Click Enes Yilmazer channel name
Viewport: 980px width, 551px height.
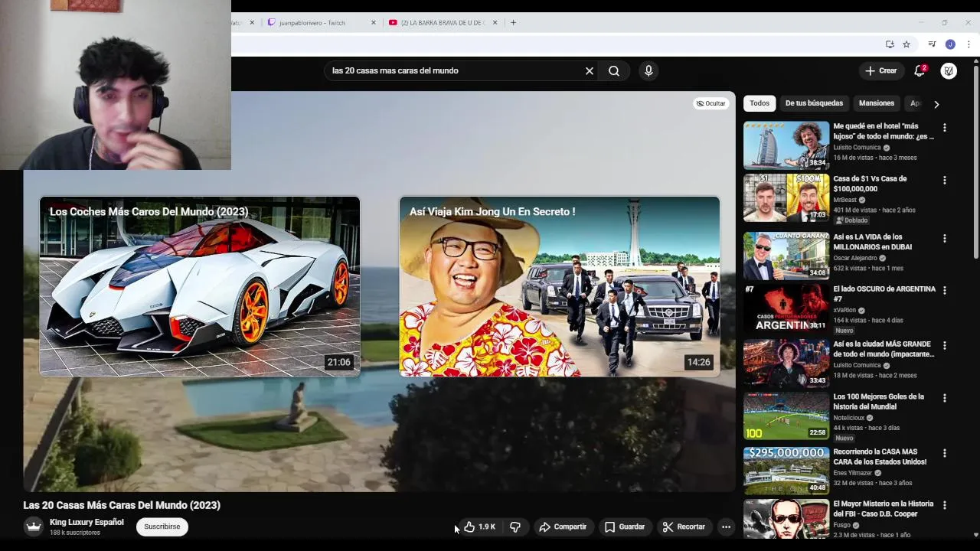pyautogui.click(x=852, y=473)
